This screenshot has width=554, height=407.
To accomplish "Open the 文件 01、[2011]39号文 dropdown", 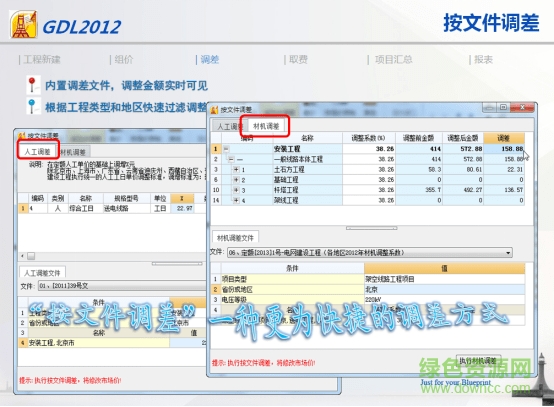I will tap(122, 286).
